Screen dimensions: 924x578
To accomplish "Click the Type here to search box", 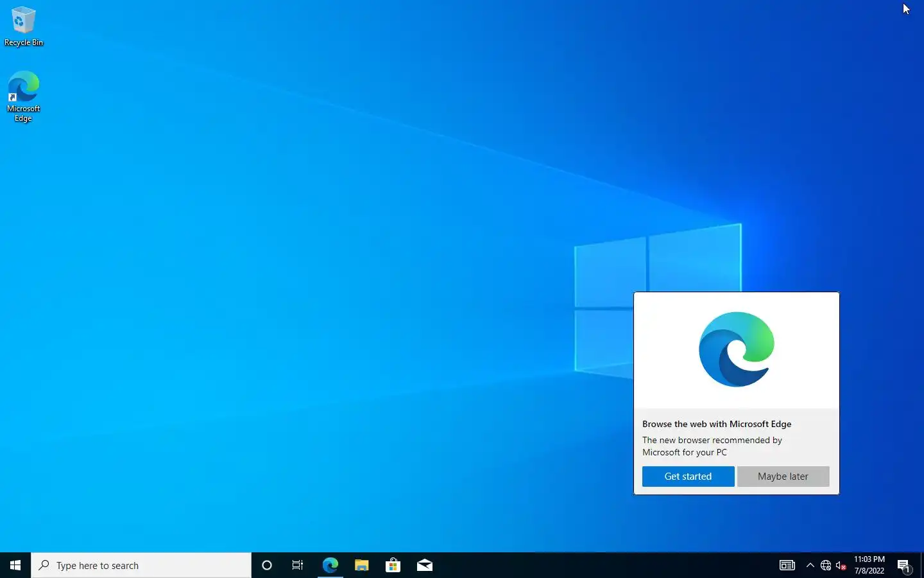I will [x=141, y=565].
